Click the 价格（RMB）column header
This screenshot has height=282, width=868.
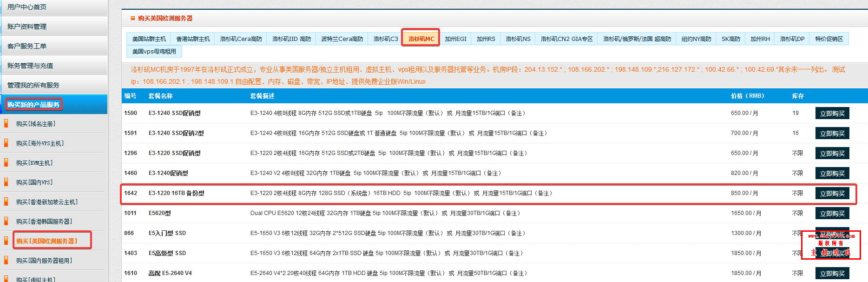[748, 96]
